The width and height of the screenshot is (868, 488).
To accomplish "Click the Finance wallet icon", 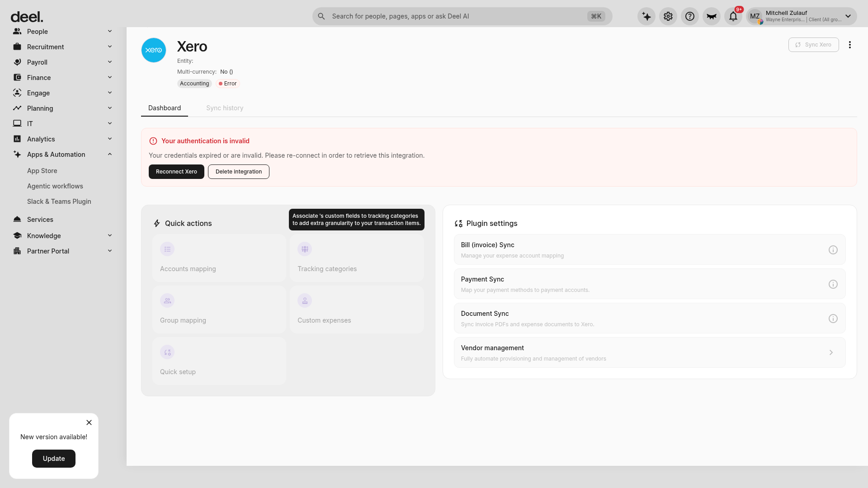I will [17, 77].
